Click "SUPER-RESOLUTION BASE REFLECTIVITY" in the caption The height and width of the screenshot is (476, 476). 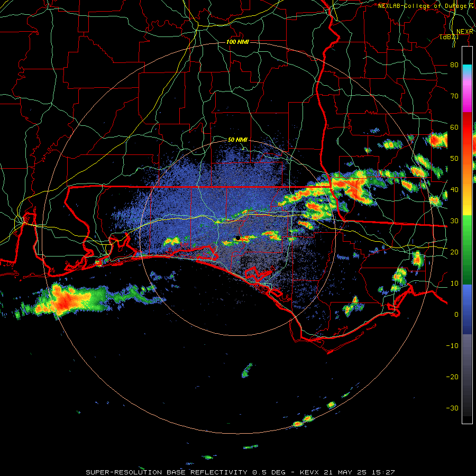tap(167, 472)
